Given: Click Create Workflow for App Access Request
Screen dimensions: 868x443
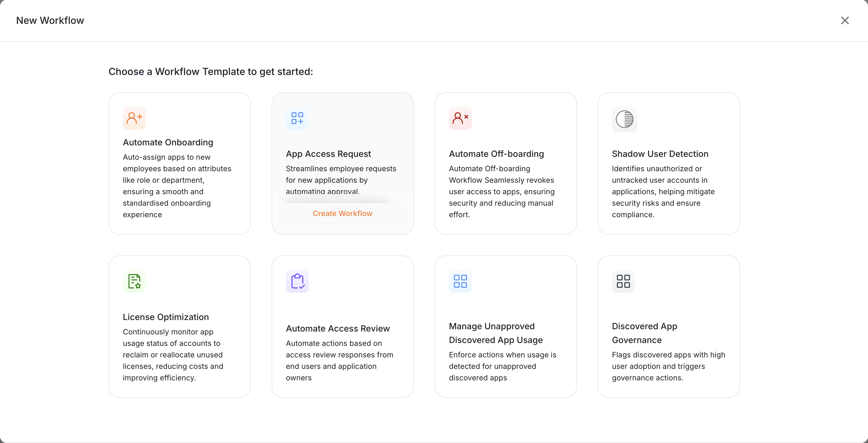Looking at the screenshot, I should (x=342, y=213).
